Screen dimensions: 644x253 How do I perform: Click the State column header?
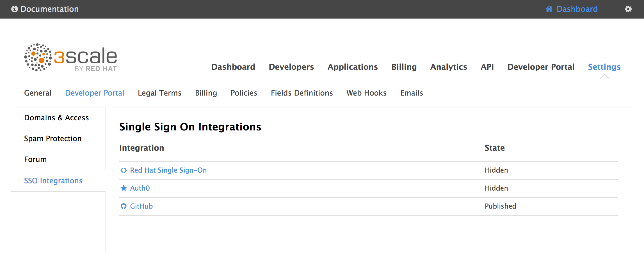(495, 148)
